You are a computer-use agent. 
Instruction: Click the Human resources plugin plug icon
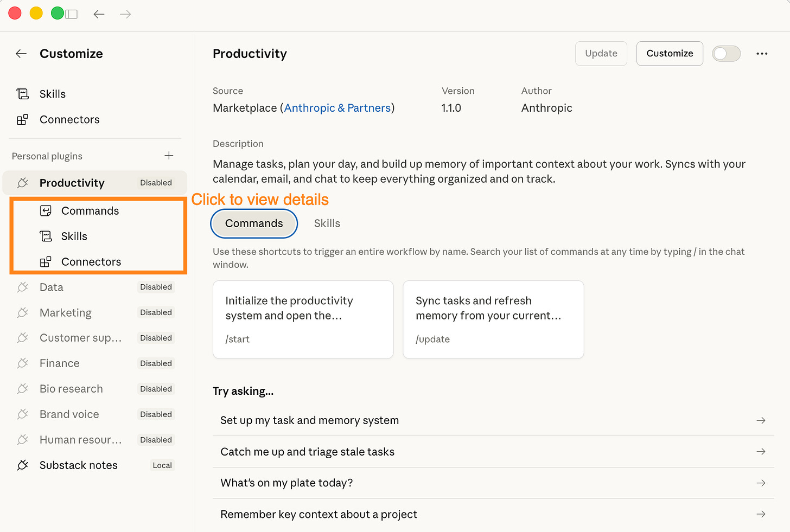[23, 440]
